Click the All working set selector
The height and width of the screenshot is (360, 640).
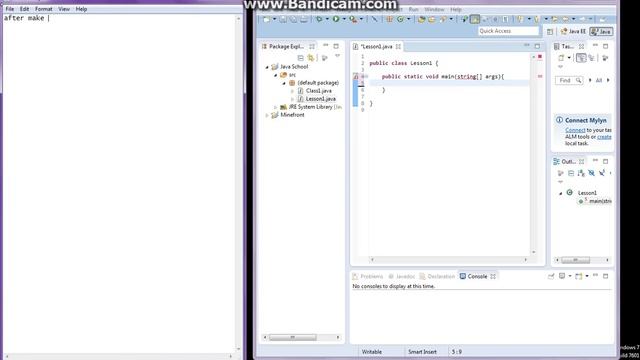coord(599,80)
